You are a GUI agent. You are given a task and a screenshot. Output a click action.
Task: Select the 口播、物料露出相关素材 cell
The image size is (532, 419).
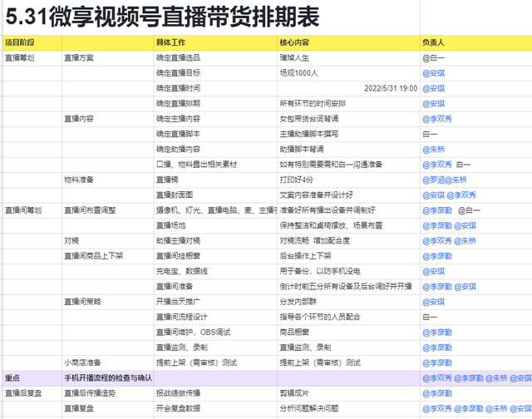pyautogui.click(x=215, y=165)
